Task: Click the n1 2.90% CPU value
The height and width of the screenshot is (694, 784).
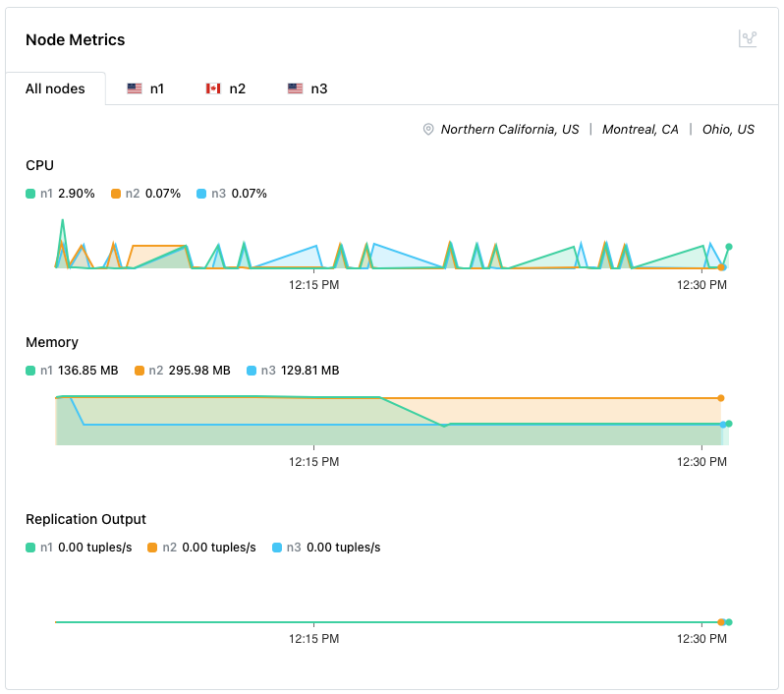Action: pos(76,194)
